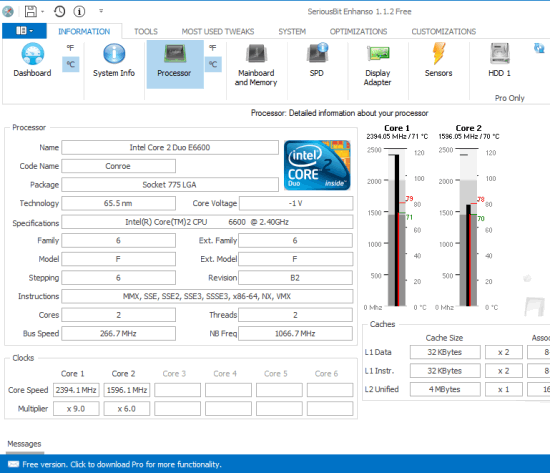Image resolution: width=550 pixels, height=473 pixels.
Task: Click the Ext. Family field
Action: point(295,240)
